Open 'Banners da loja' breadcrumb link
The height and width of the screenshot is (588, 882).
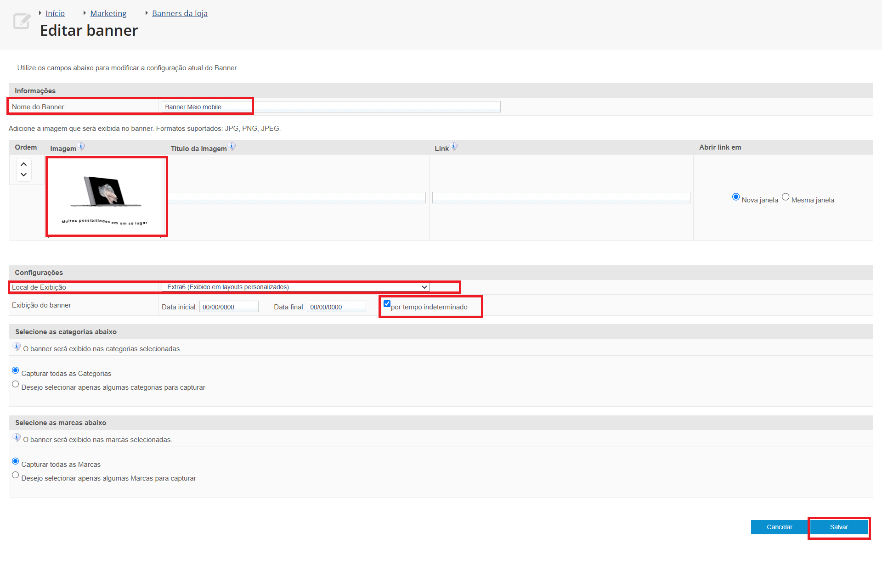click(180, 13)
